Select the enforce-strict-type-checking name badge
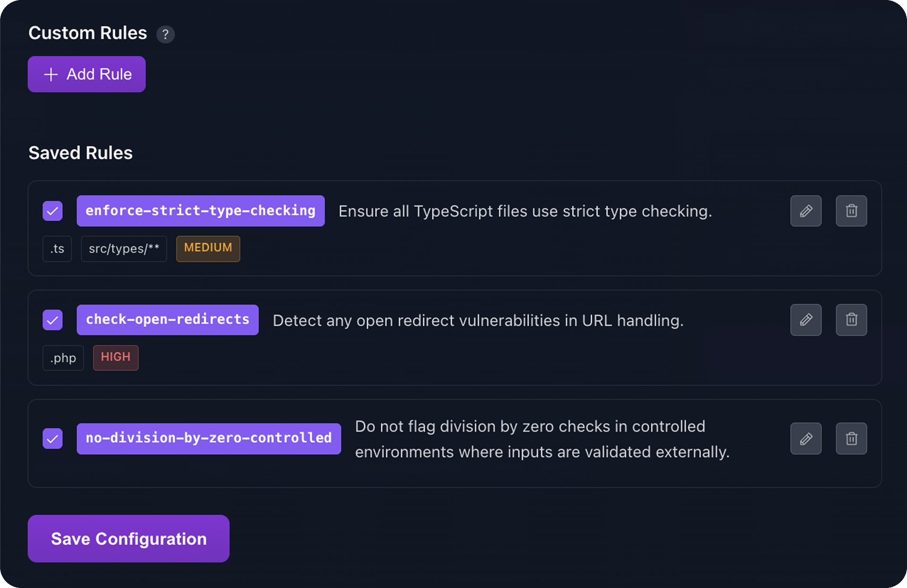Viewport: 907px width, 588px height. click(200, 211)
